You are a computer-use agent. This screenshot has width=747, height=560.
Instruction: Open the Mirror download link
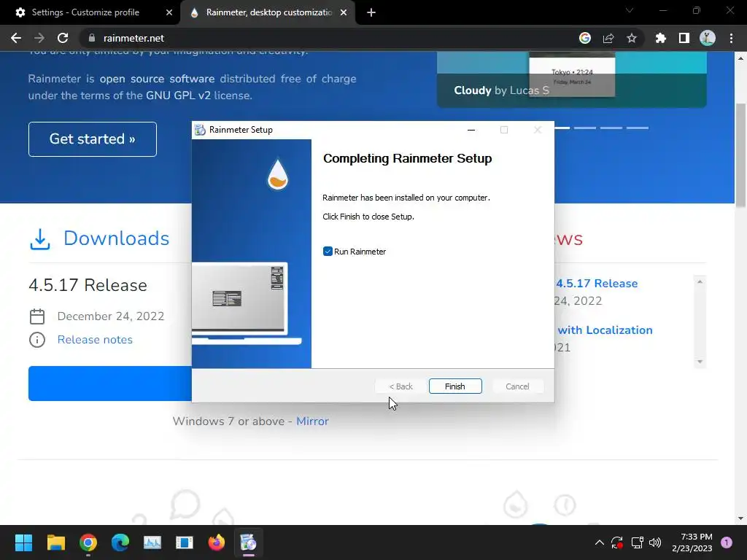pos(312,421)
